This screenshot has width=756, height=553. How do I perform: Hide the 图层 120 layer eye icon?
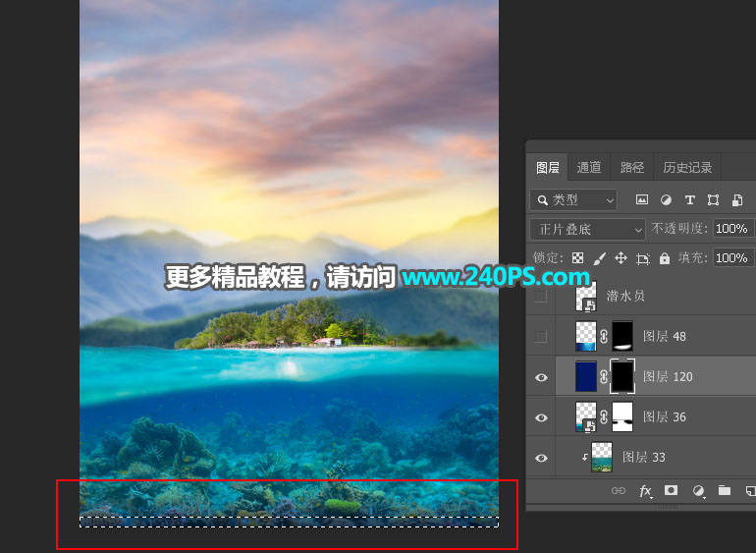click(541, 377)
